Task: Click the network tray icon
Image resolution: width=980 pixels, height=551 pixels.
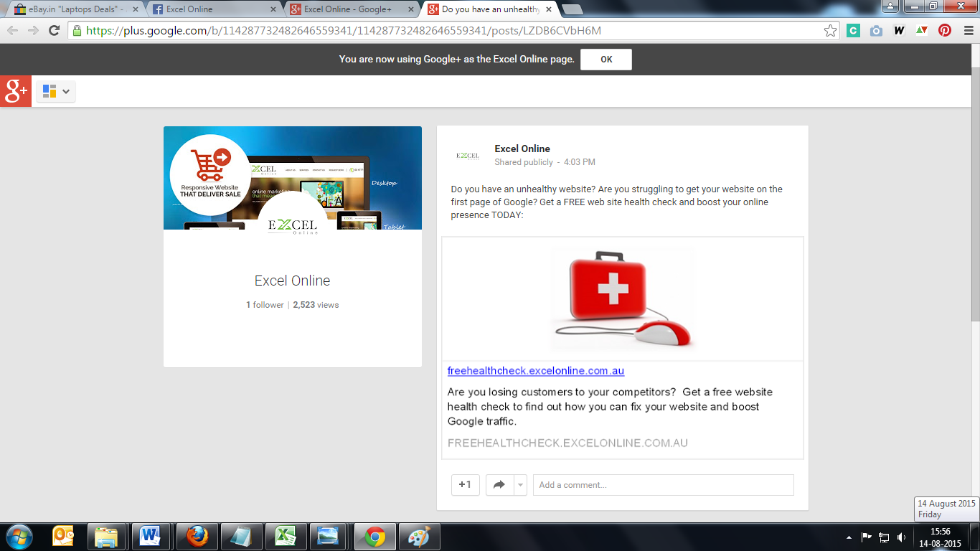Action: pos(884,537)
